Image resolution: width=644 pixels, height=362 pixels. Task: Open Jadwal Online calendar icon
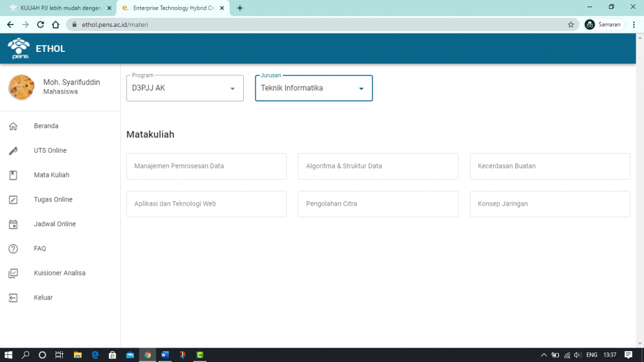click(x=13, y=224)
